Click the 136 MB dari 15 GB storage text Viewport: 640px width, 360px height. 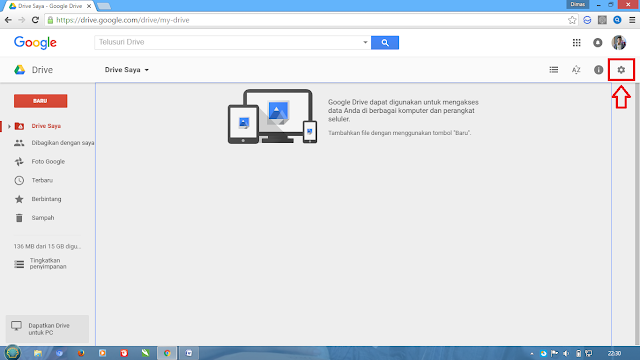pyautogui.click(x=47, y=247)
